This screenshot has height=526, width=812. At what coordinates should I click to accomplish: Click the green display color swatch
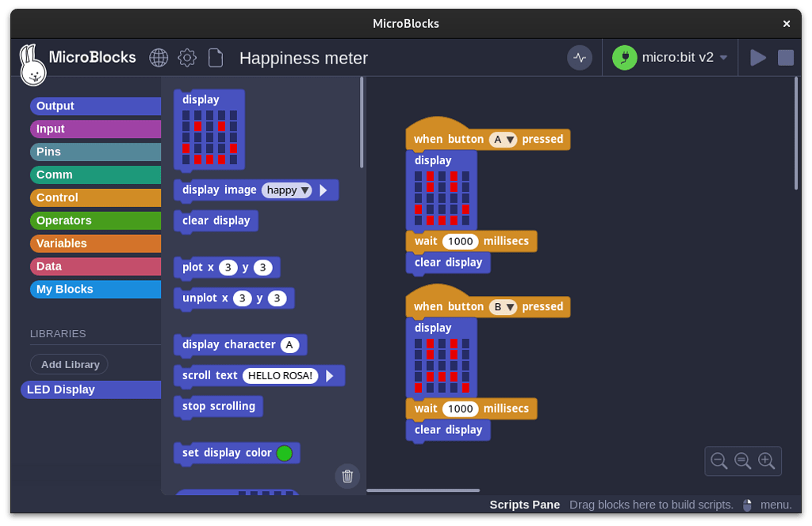click(x=284, y=453)
